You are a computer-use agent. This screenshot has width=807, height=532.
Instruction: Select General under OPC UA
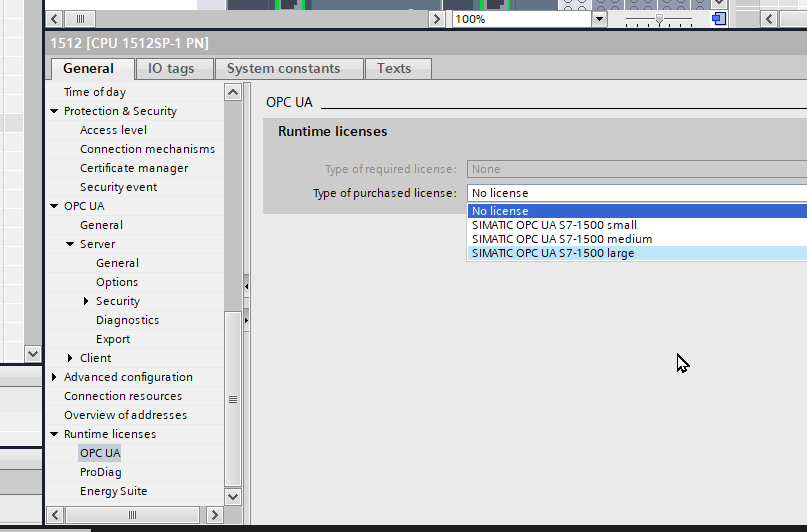pos(101,225)
